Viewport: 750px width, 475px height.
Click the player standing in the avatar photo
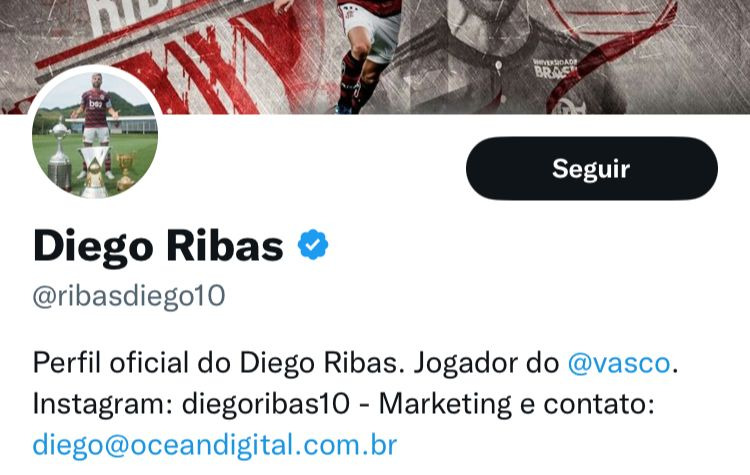[x=96, y=120]
